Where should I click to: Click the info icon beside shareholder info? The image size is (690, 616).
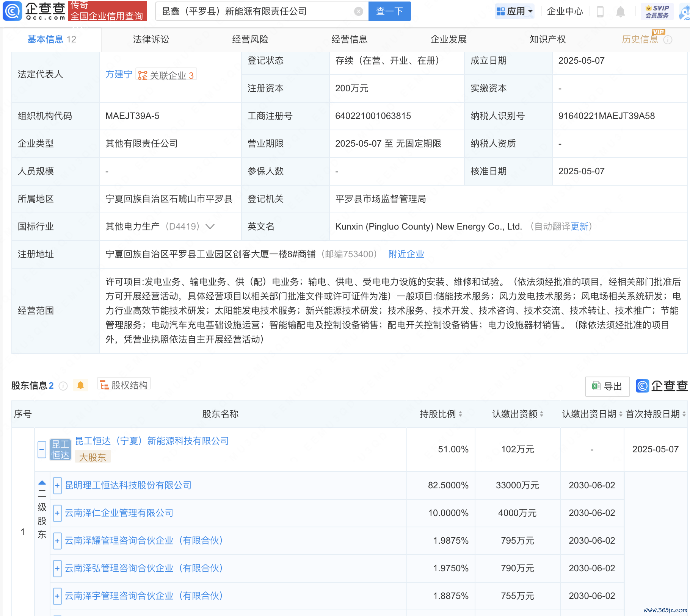coord(63,386)
